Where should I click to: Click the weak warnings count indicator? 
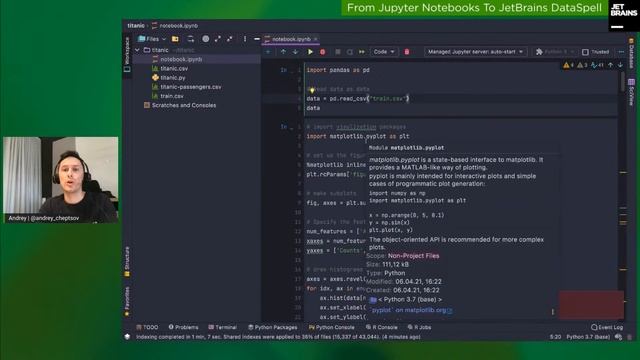582,65
